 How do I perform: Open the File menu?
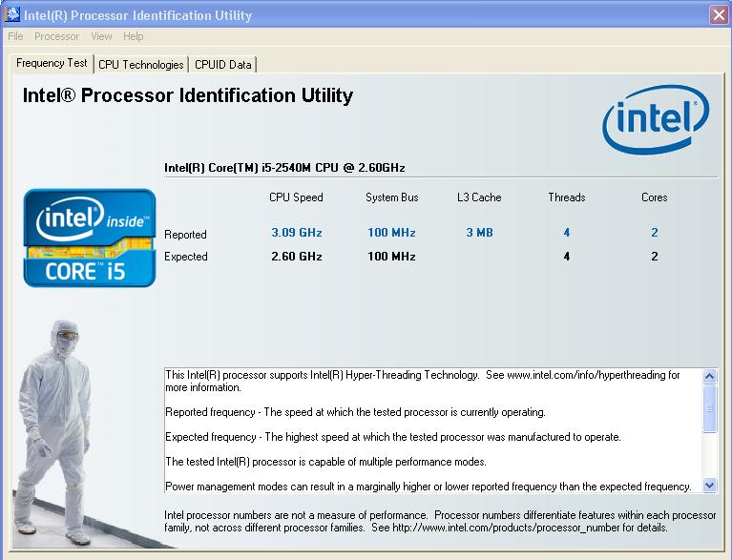click(15, 36)
